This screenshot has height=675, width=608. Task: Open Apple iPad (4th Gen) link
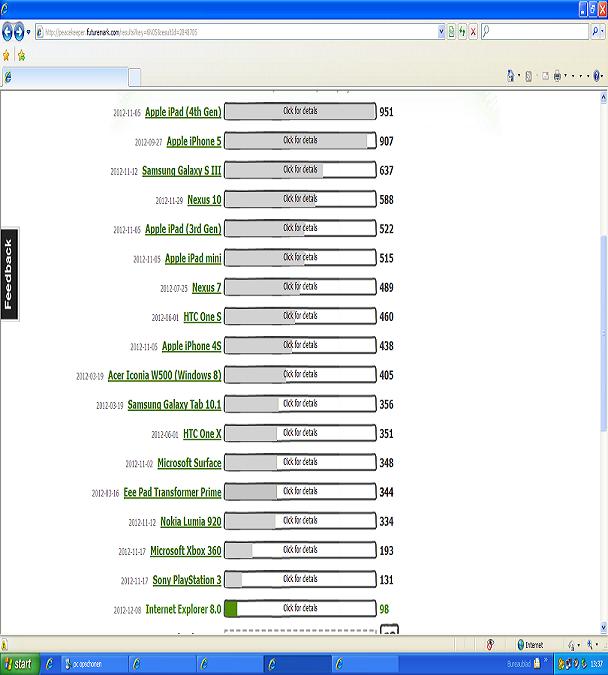click(183, 112)
